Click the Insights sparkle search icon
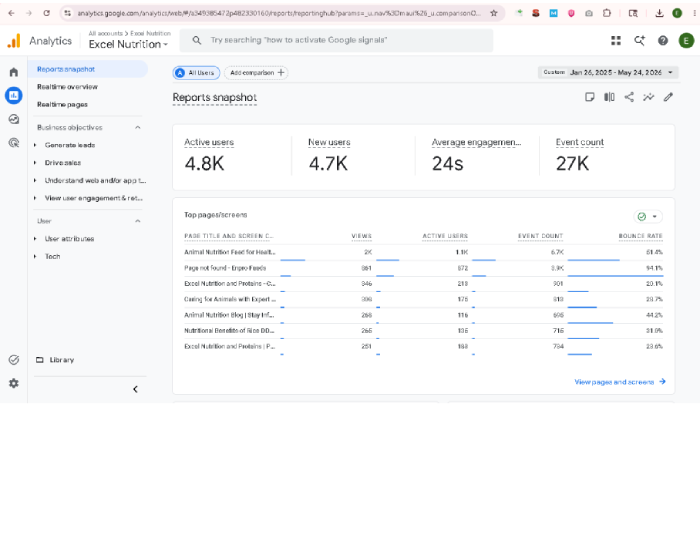 [x=640, y=41]
